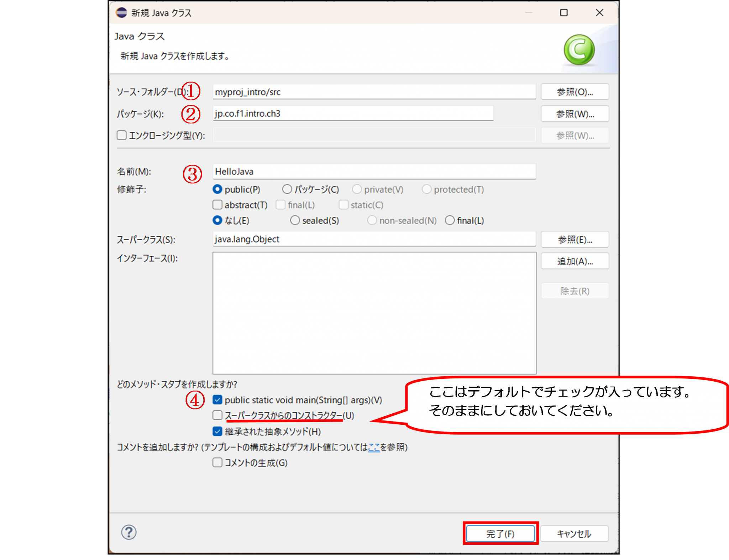
Task: Select the パッケージ(C) modifier radio button
Action: pos(287,189)
